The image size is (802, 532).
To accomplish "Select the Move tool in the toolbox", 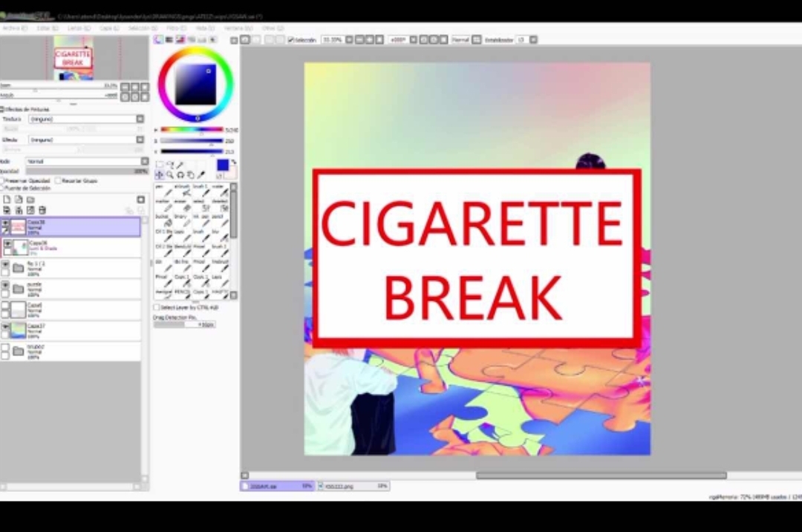I will 160,175.
